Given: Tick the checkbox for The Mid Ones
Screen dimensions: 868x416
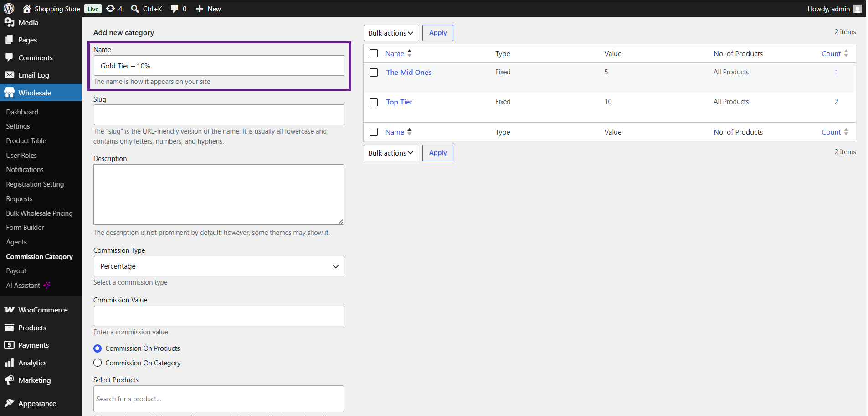Looking at the screenshot, I should [x=374, y=73].
